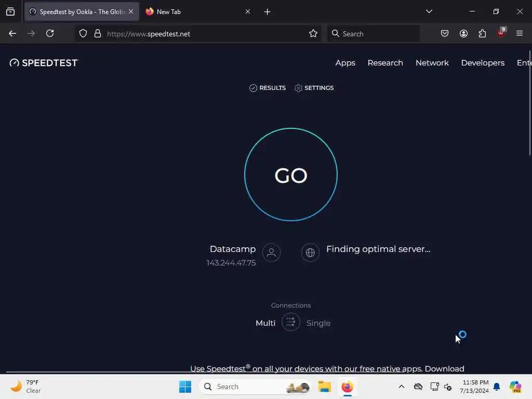
Task: Click the speedtest.net URL address bar
Action: (198, 34)
